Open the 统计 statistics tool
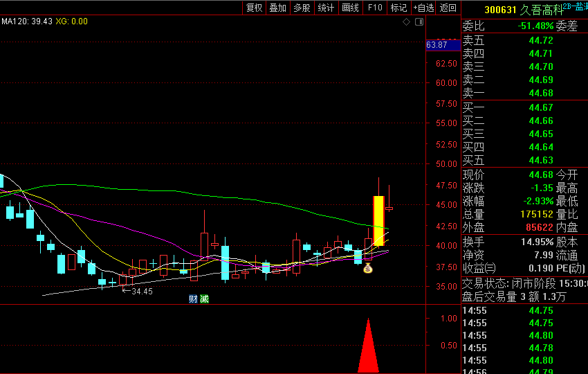588x374 pixels. pos(325,8)
